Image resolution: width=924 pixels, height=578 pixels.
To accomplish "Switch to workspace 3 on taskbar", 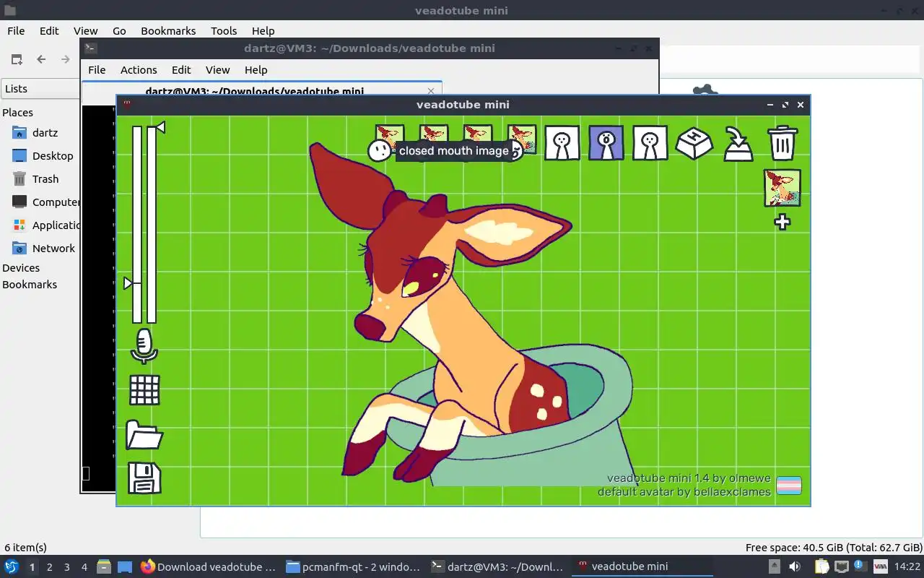I will click(x=67, y=567).
